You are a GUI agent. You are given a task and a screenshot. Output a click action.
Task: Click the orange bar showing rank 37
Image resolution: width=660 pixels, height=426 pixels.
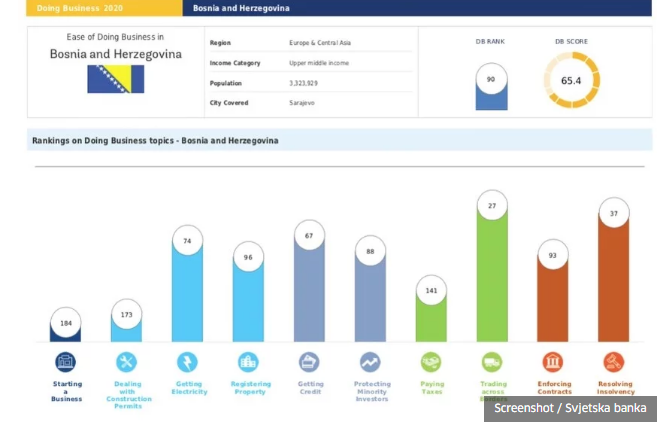pos(614,280)
